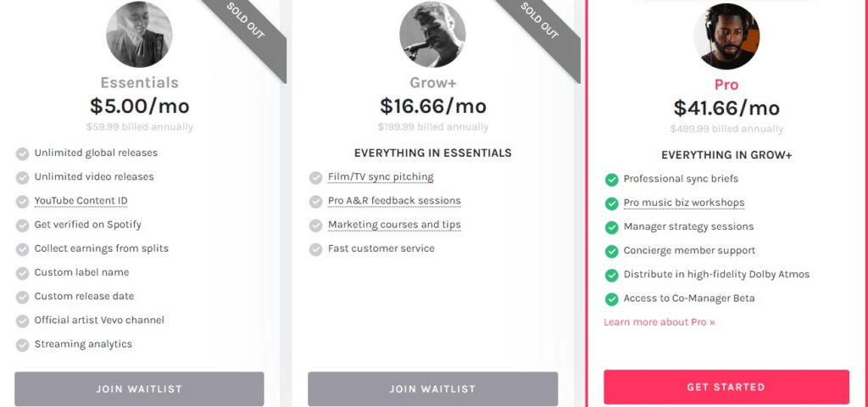Click Get Started on the Pro plan

(726, 387)
